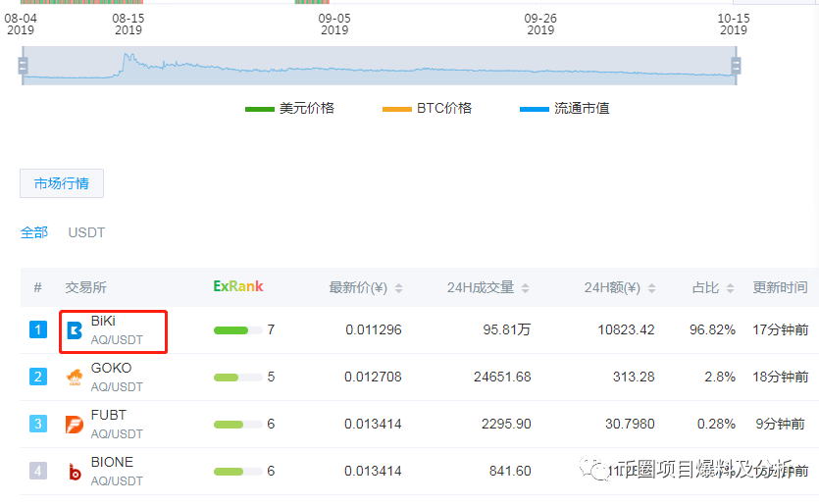This screenshot has width=819, height=504.
Task: Click GOKO price value 0.012708
Action: pyautogui.click(x=373, y=377)
